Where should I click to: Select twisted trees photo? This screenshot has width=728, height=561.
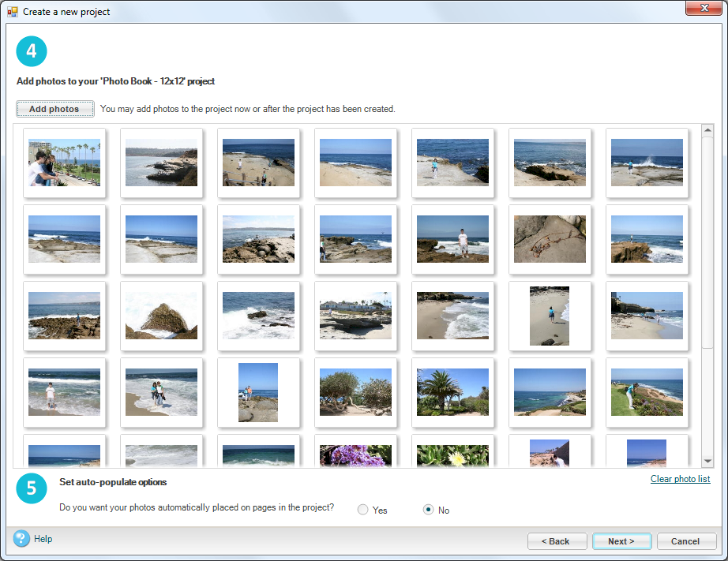(355, 393)
